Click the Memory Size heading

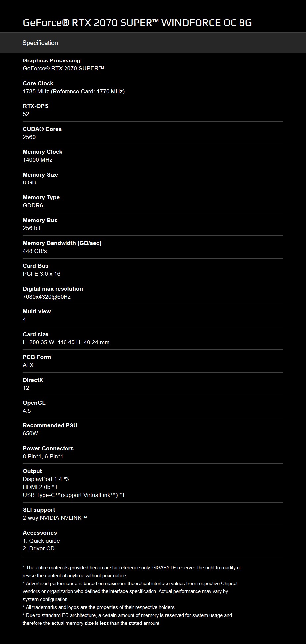click(40, 175)
